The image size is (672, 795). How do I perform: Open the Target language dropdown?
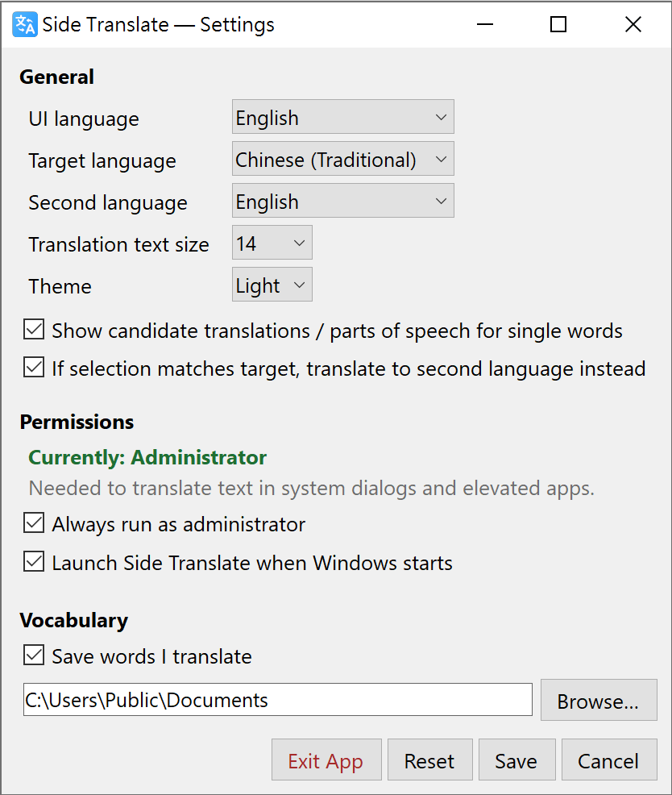click(343, 159)
